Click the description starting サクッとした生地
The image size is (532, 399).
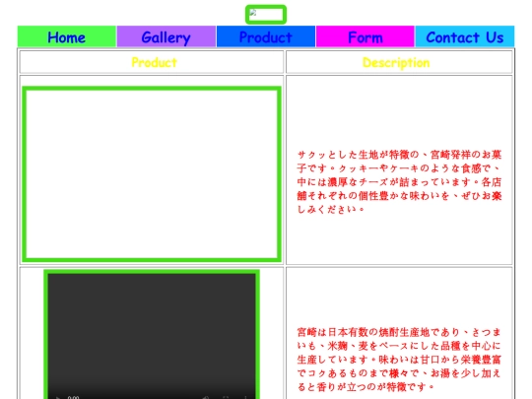point(399,182)
